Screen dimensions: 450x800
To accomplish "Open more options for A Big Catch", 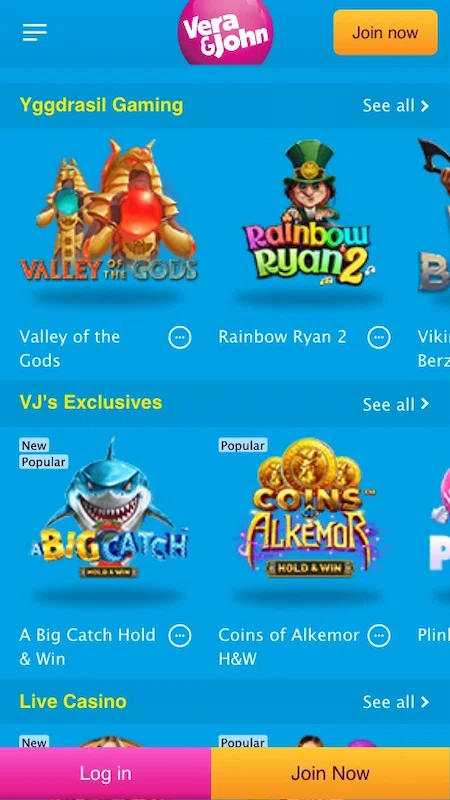I will point(180,636).
